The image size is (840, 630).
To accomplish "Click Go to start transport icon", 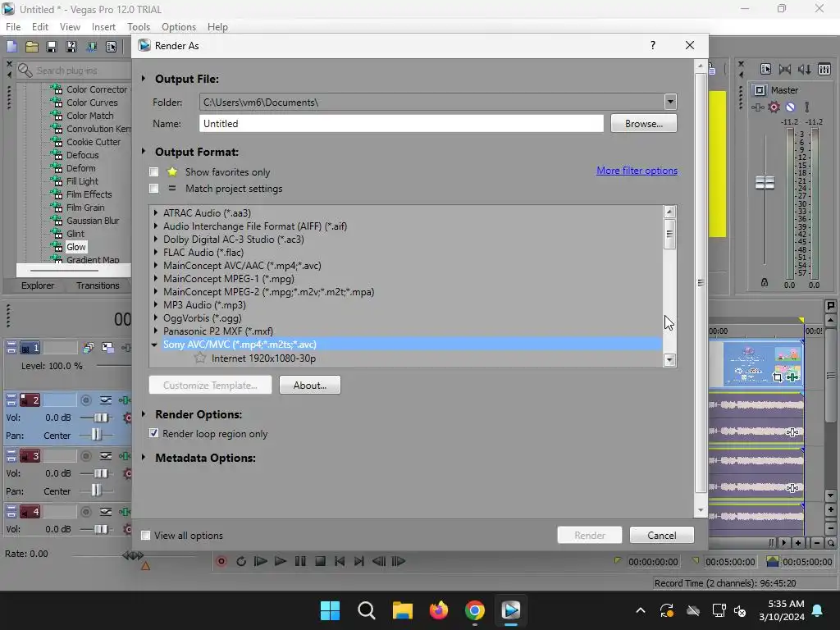I will click(340, 561).
